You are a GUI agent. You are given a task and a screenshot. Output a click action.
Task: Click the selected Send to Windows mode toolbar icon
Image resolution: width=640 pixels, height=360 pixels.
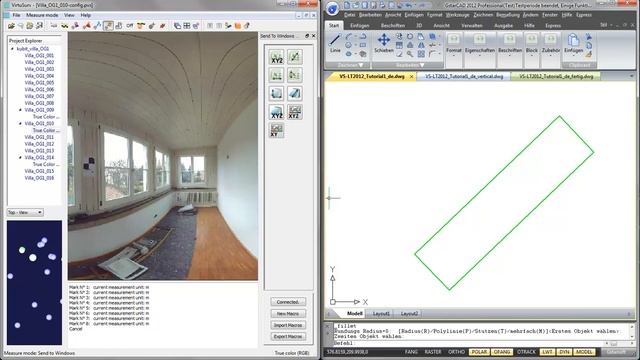click(x=108, y=26)
